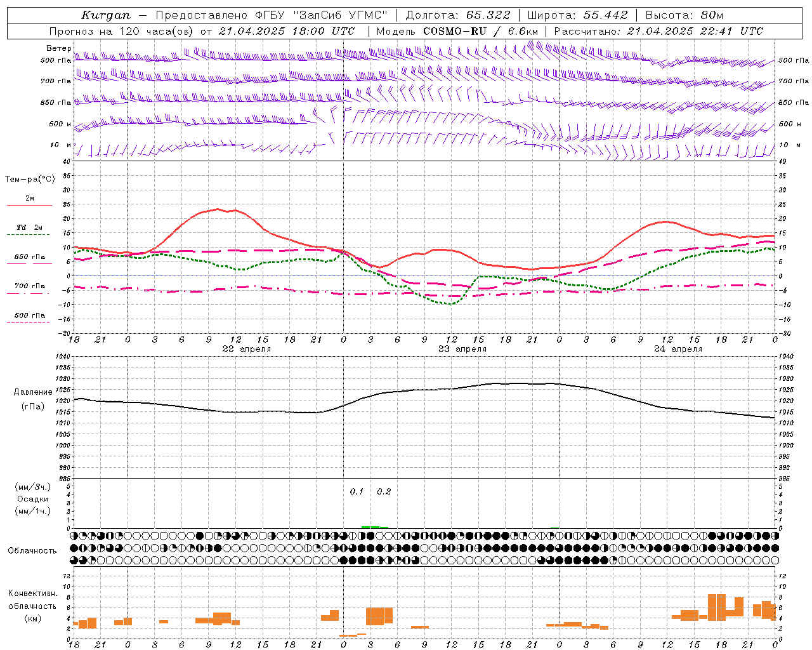
Task: Select the "Тем-ра(°C)" temperature axis title
Action: (x=30, y=180)
